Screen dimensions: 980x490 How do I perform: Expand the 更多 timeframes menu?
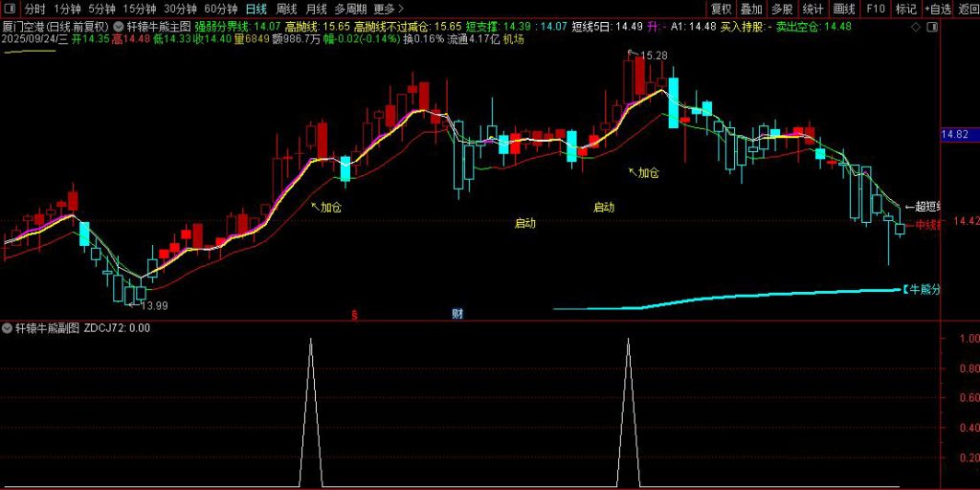pos(388,9)
